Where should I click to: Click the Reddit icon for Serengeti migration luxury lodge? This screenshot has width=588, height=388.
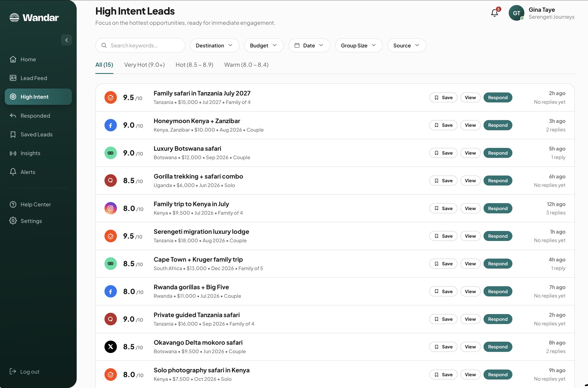110,236
